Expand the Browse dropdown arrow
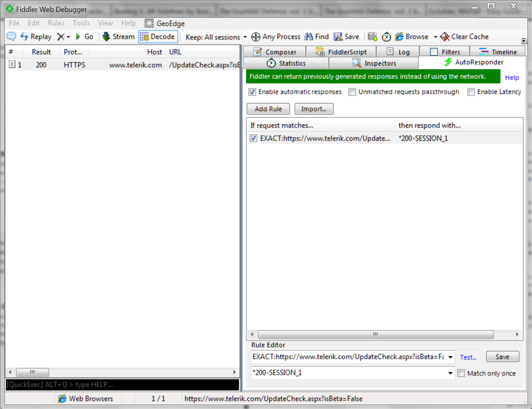This screenshot has width=532, height=409. pyautogui.click(x=435, y=37)
